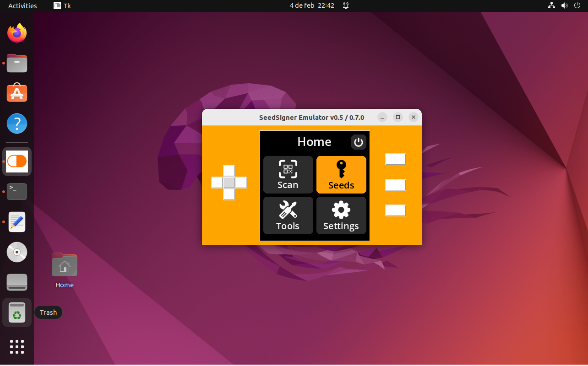Click the power icon beside Home
The width and height of the screenshot is (588, 366).
click(x=359, y=142)
